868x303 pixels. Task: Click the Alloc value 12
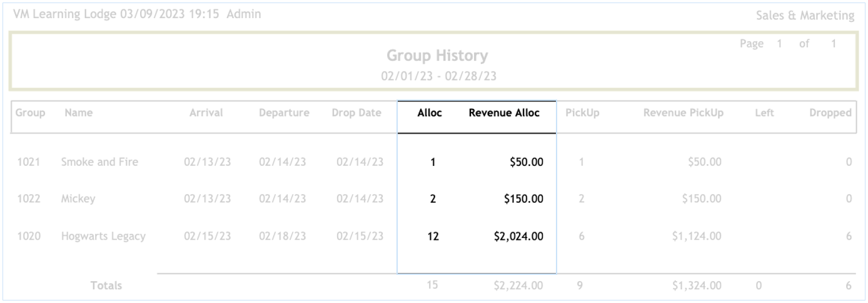pos(433,237)
